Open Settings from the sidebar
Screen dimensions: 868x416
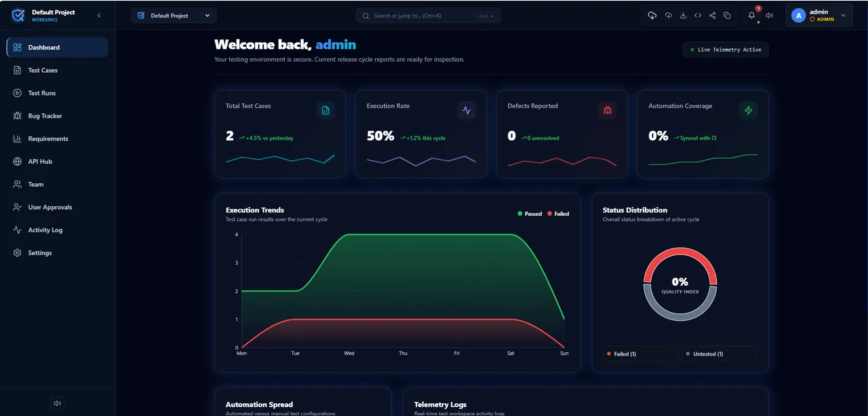tap(58, 252)
